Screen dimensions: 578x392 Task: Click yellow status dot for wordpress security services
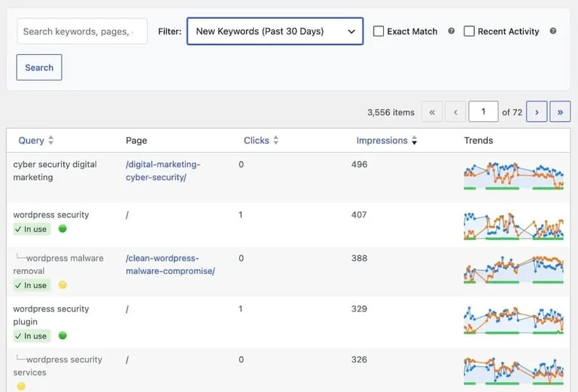(21, 386)
